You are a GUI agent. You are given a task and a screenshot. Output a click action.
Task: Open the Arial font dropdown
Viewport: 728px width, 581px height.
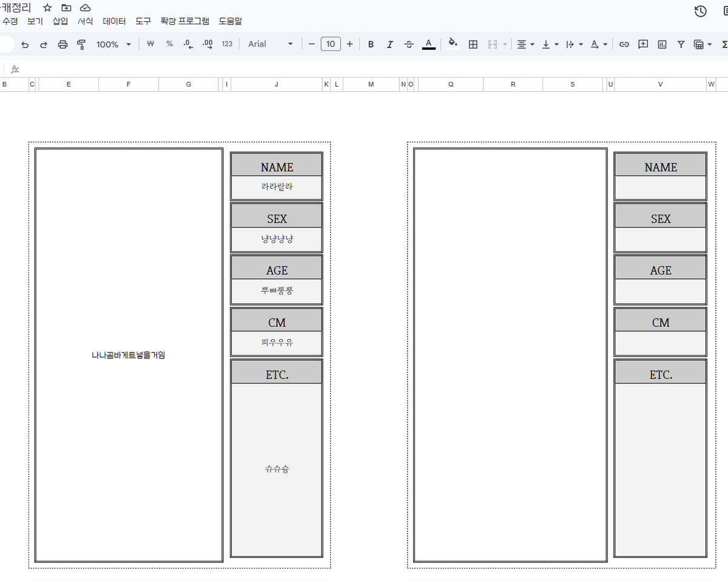click(x=271, y=44)
